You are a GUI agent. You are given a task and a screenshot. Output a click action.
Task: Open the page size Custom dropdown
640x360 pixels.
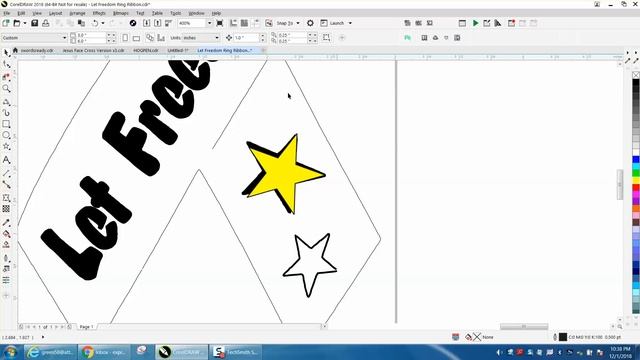pyautogui.click(x=64, y=38)
